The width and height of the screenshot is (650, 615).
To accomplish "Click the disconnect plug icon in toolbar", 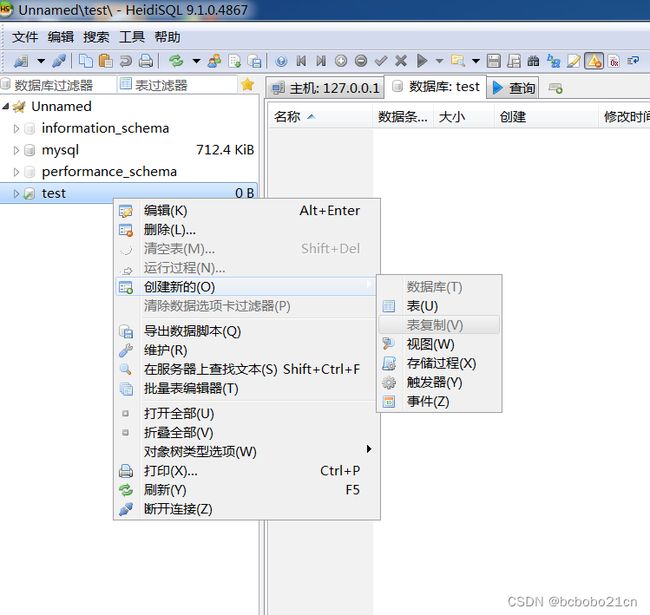I will point(59,61).
